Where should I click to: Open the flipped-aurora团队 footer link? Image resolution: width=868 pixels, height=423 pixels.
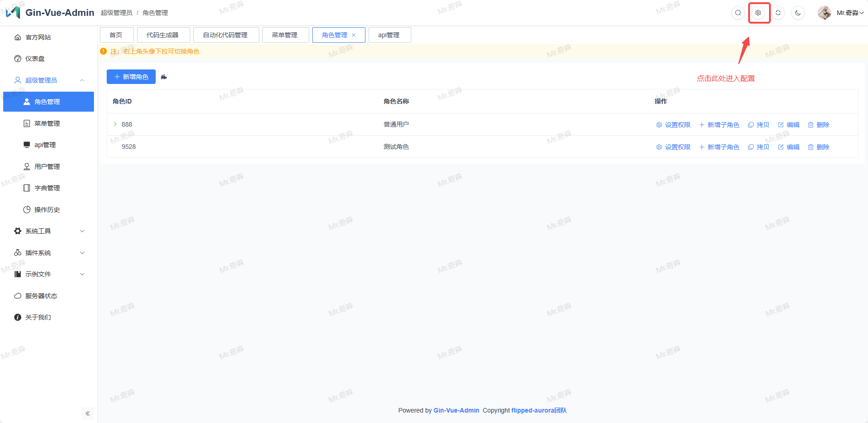click(539, 410)
